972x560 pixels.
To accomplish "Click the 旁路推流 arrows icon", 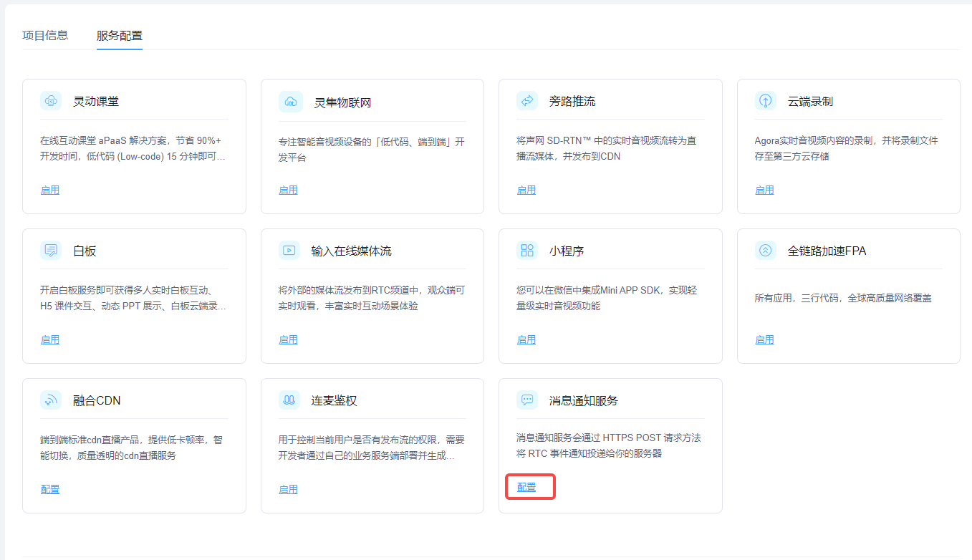I will coord(527,101).
